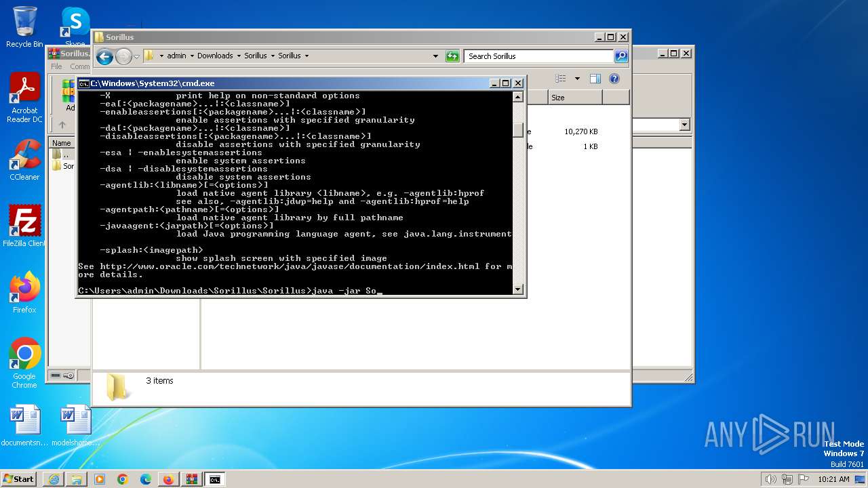Select the documentsn Word file on desktop
This screenshot has height=488, width=868.
tap(24, 426)
